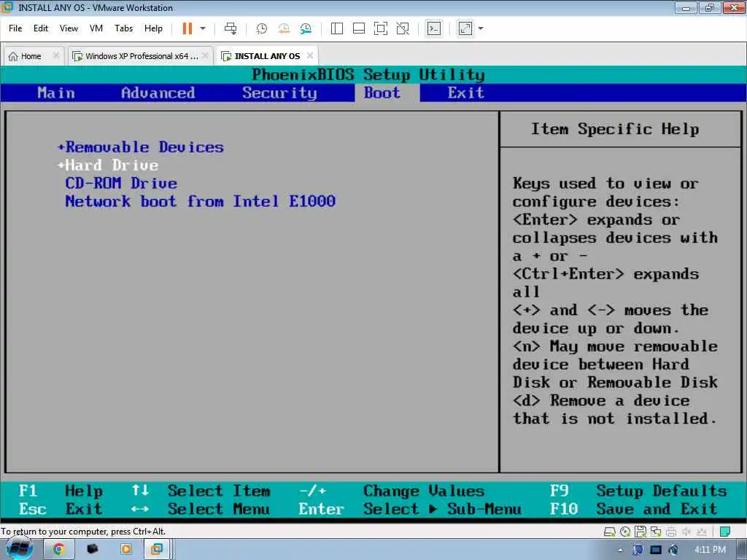
Task: Show the console view
Action: click(433, 28)
